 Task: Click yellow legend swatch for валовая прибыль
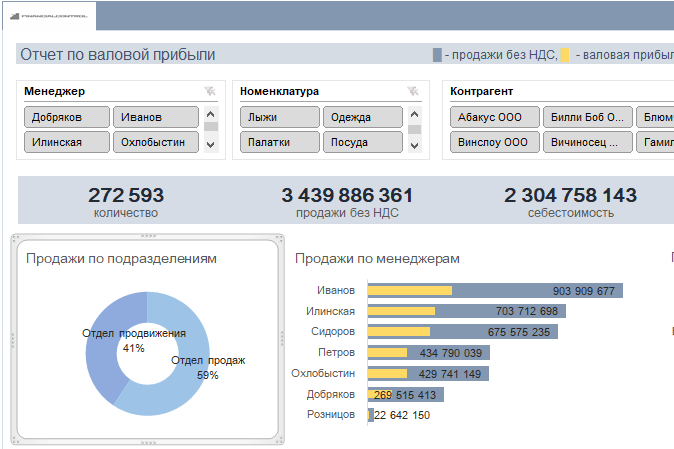click(565, 55)
